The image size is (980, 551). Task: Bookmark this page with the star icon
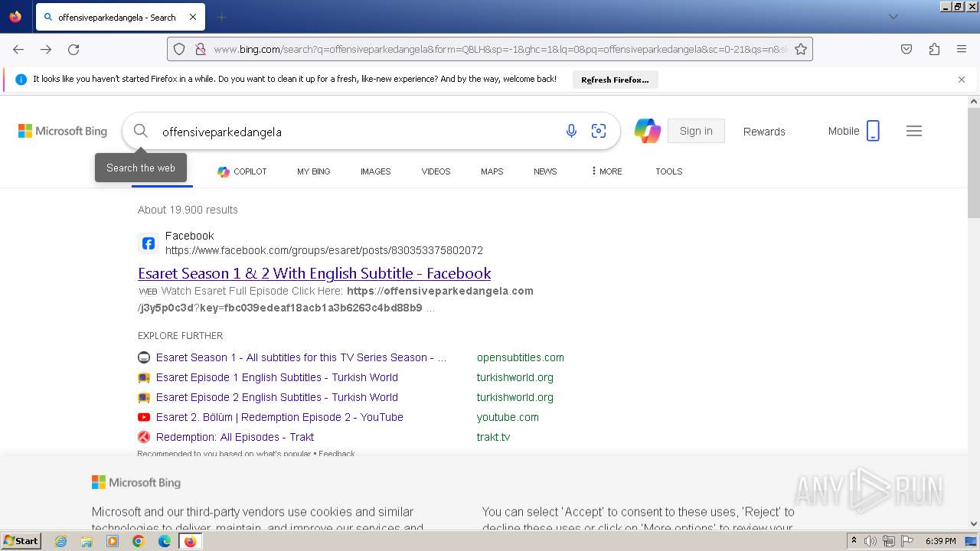(801, 49)
